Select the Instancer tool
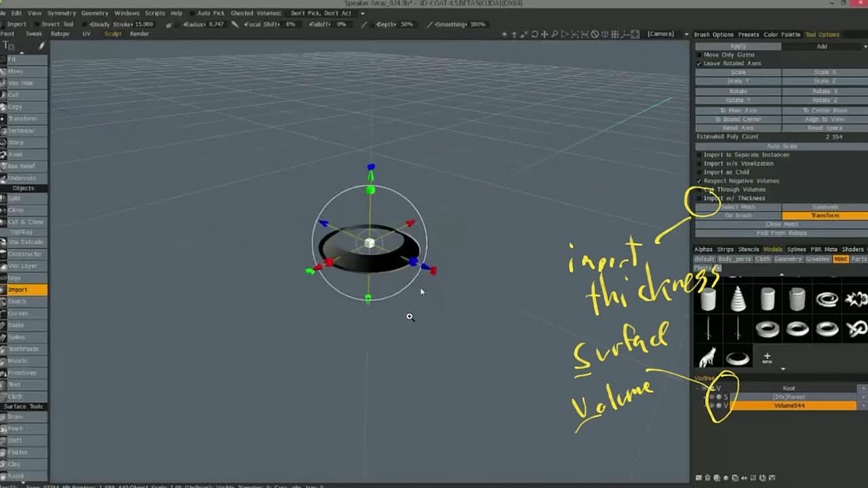The width and height of the screenshot is (868, 488). (x=24, y=130)
